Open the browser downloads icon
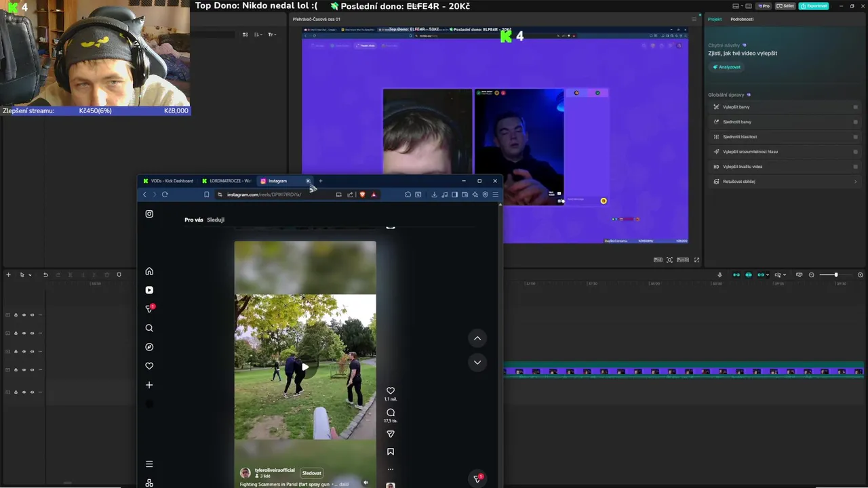 point(434,195)
